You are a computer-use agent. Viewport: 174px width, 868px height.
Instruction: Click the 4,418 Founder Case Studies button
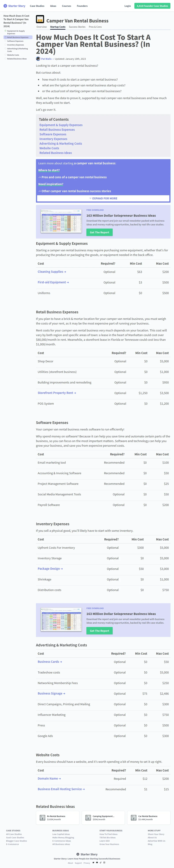pos(152,6)
